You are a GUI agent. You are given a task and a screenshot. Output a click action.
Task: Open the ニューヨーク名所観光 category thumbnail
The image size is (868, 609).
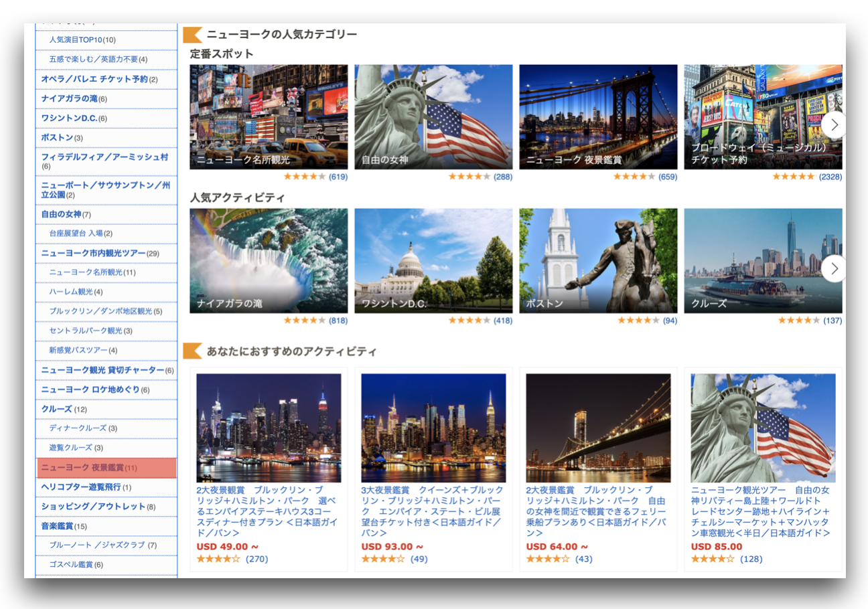(269, 117)
